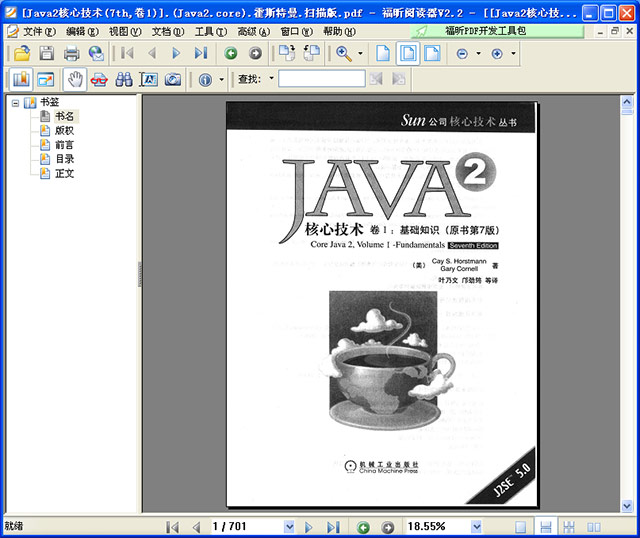The image size is (640, 538).
Task: Zoom in with the plus button
Action: (x=497, y=53)
